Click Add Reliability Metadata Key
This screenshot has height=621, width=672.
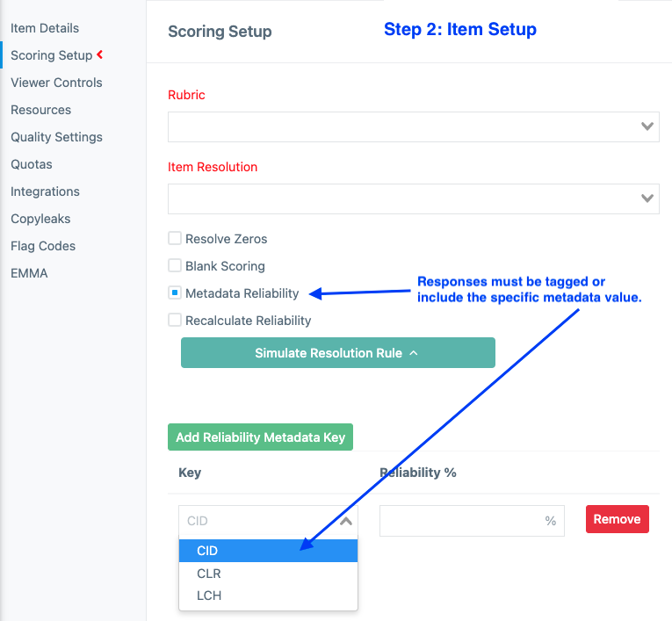point(260,437)
